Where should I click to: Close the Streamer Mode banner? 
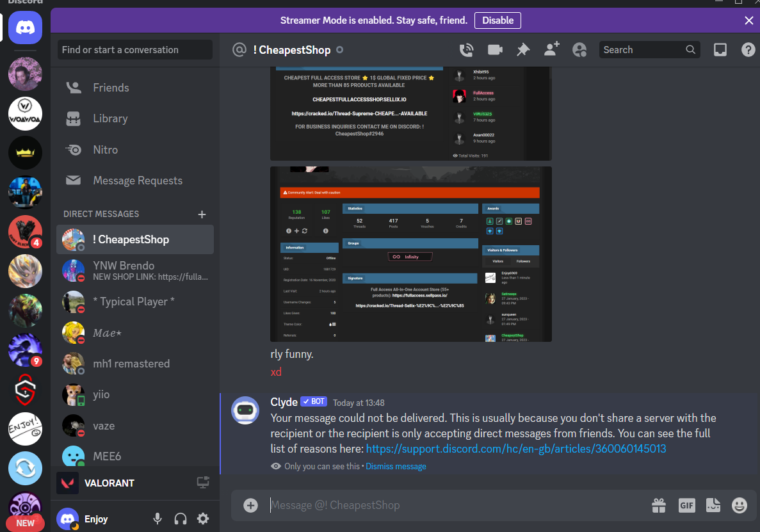[x=749, y=20]
